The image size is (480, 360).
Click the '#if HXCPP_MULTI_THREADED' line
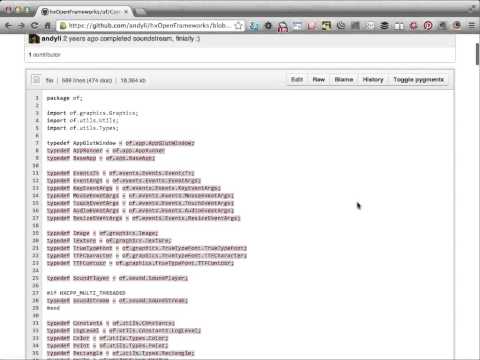click(86, 293)
